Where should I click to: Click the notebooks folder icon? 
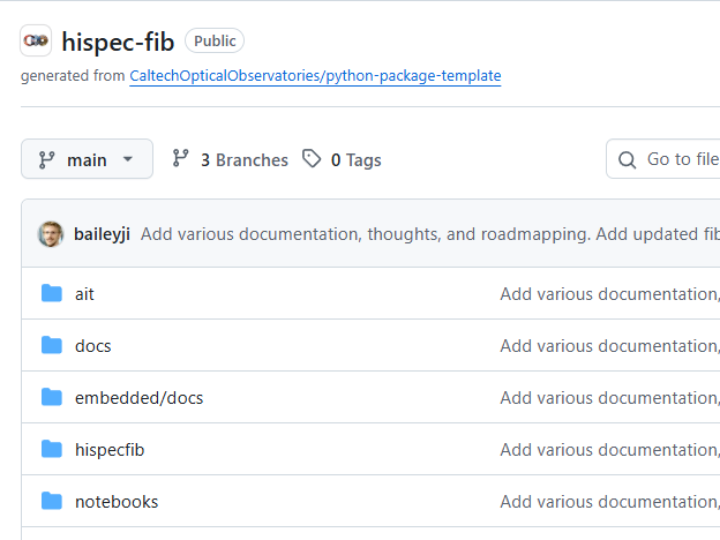[52, 501]
